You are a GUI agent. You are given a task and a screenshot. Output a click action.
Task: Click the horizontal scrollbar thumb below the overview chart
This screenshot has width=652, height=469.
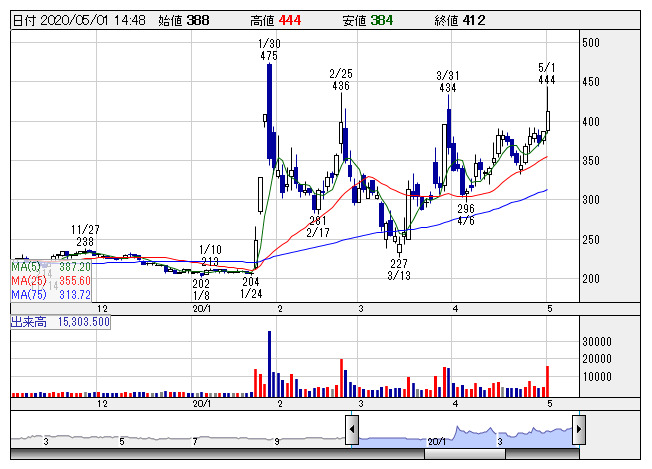pyautogui.click(x=464, y=454)
